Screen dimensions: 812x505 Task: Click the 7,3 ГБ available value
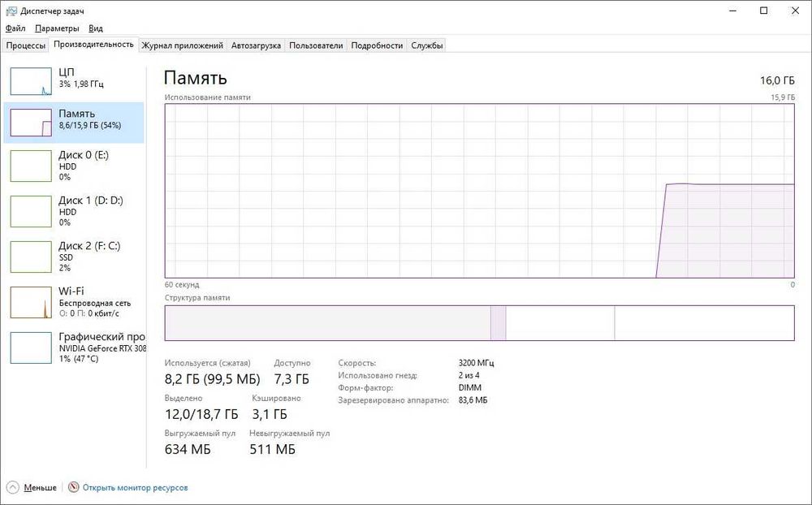[x=292, y=379]
